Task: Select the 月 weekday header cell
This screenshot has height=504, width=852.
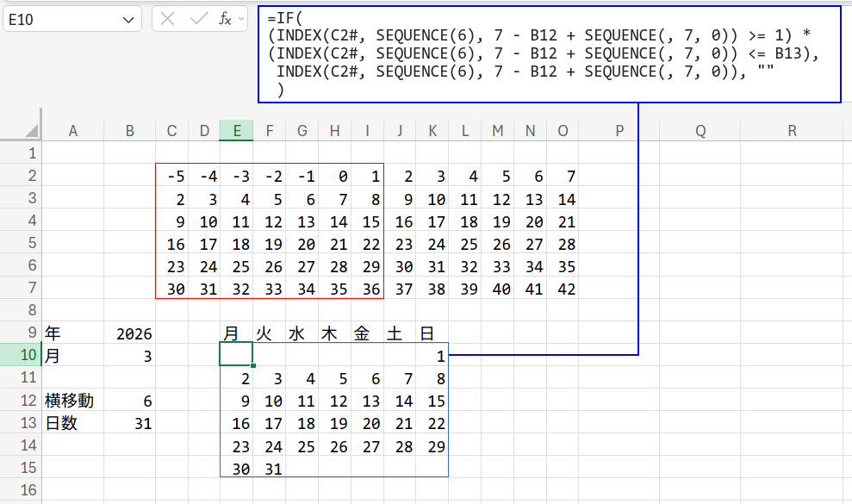Action: click(231, 333)
